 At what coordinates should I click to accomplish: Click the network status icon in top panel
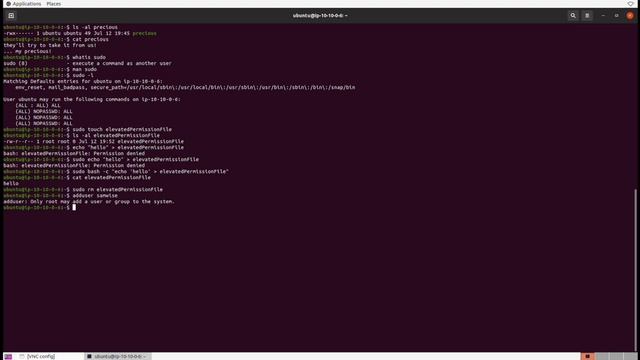tap(631, 4)
